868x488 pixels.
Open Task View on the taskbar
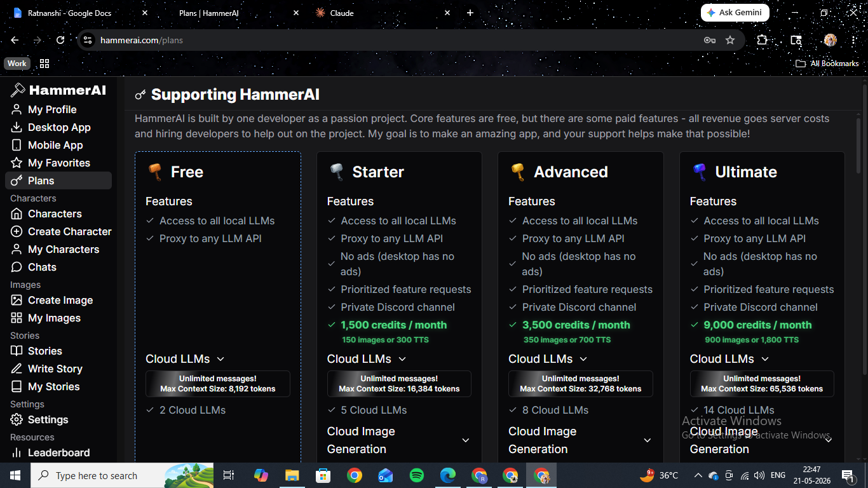(229, 475)
